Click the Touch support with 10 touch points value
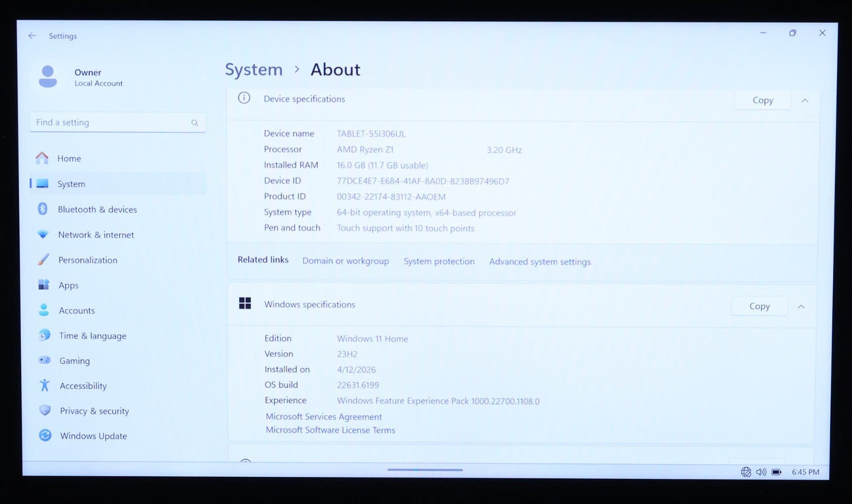This screenshot has height=504, width=852. pyautogui.click(x=405, y=228)
